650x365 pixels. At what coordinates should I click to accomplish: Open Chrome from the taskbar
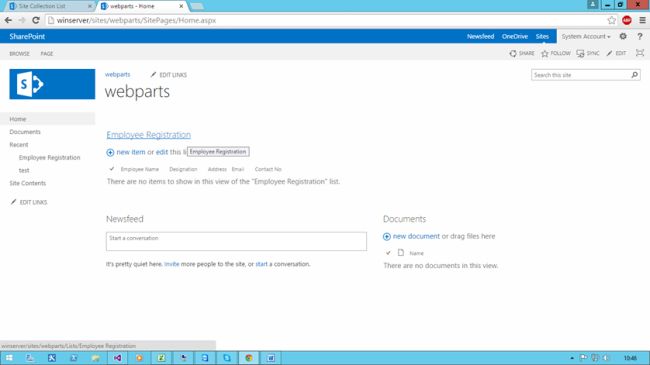[x=249, y=358]
